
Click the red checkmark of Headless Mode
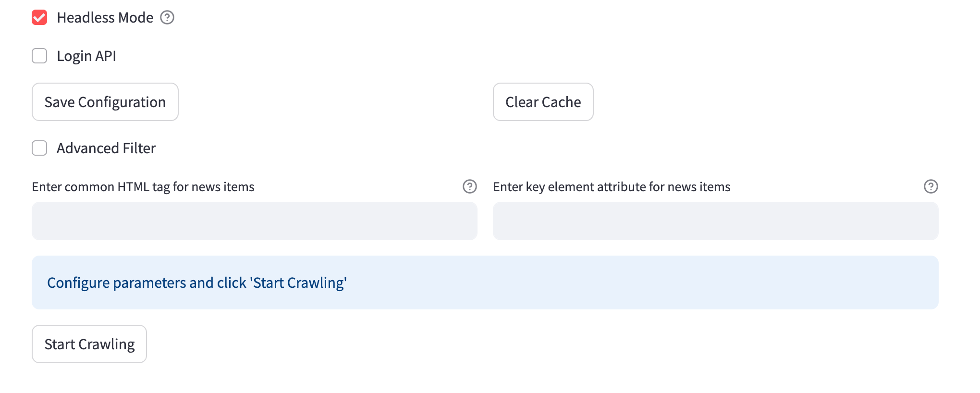click(39, 18)
